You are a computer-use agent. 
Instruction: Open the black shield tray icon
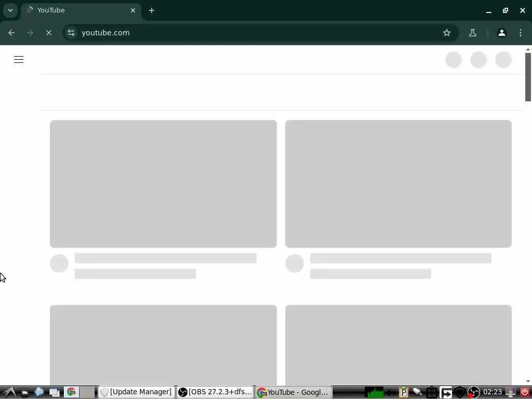pos(460,392)
